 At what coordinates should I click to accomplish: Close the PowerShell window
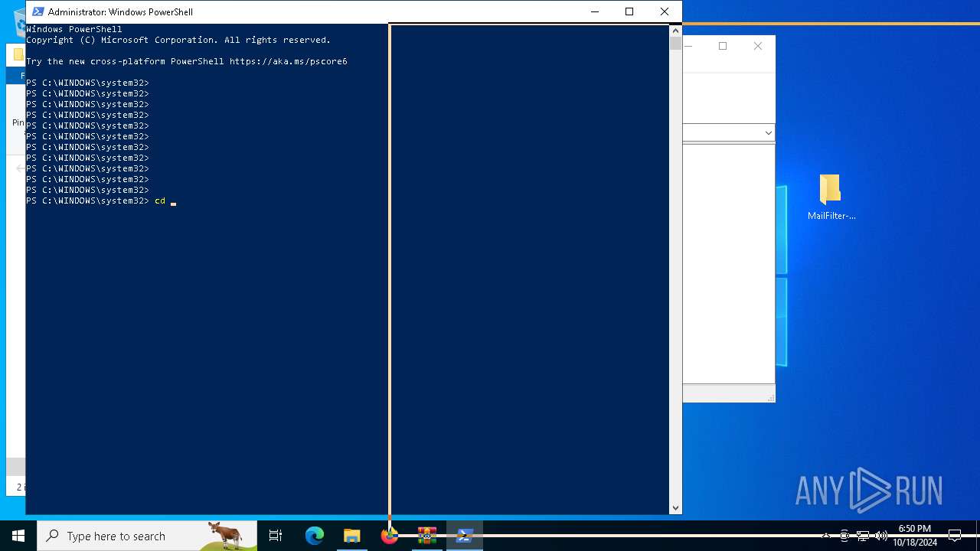tap(665, 11)
